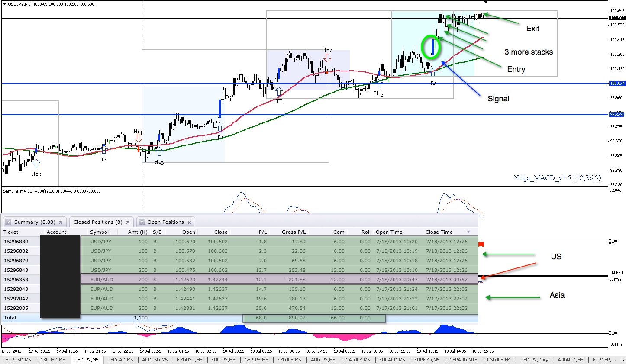Click the Close price column header
The image size is (626, 364).
[x=221, y=232]
